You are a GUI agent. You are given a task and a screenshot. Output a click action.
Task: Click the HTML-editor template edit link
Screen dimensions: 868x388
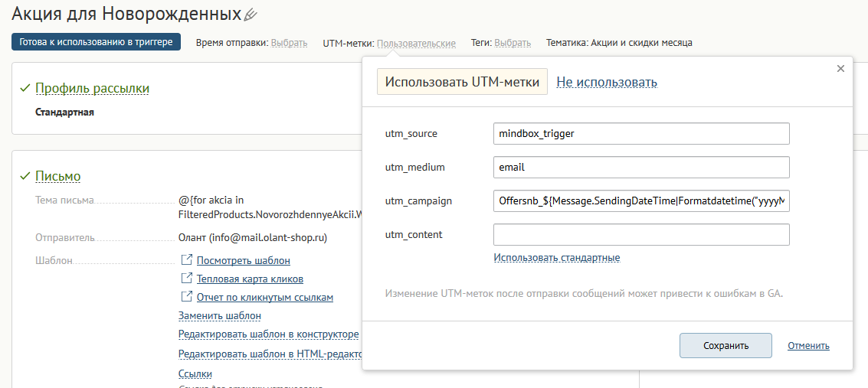point(270,354)
